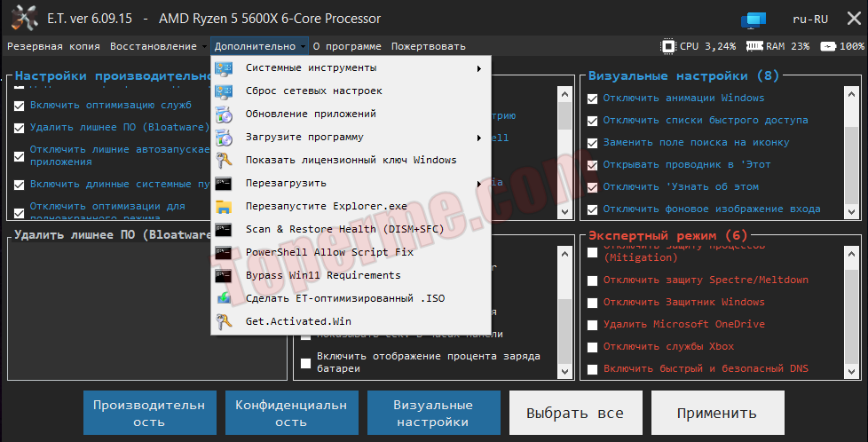Enable Отключить защиту Spectre/Meltdown
This screenshot has width=868, height=442.
point(592,280)
